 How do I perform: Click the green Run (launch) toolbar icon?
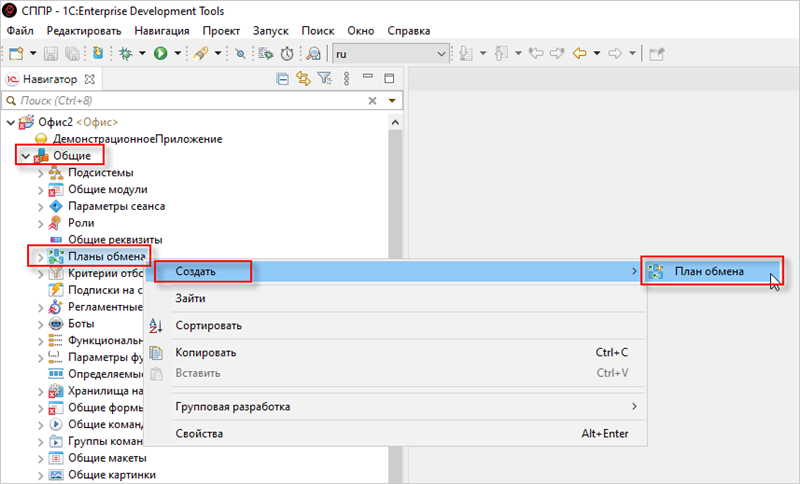click(x=160, y=53)
